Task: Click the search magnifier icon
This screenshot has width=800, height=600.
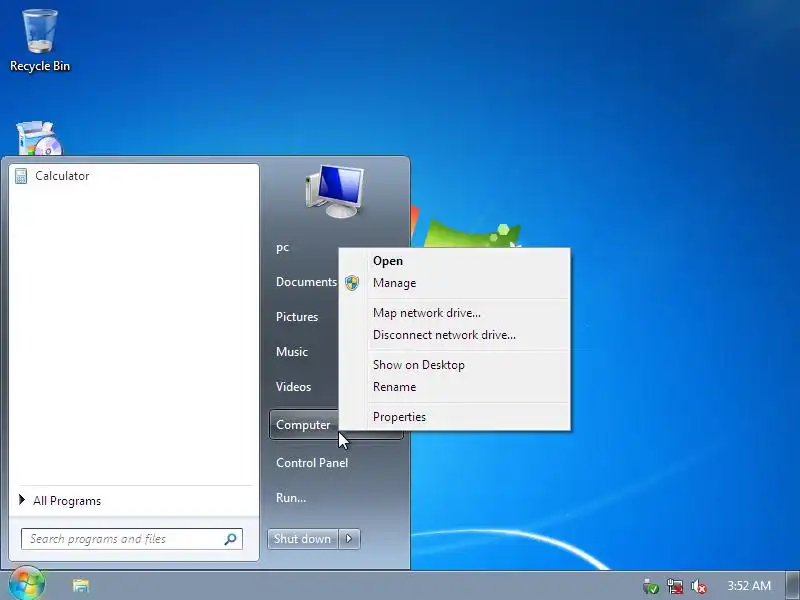Action: pos(230,539)
